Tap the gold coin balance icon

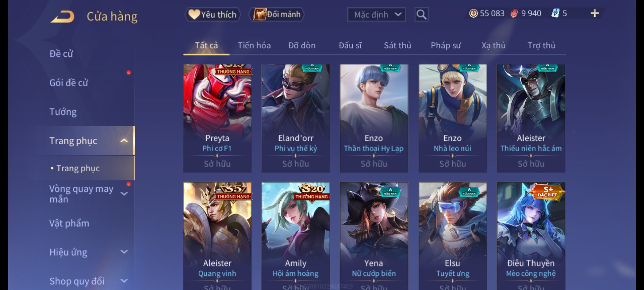(473, 13)
